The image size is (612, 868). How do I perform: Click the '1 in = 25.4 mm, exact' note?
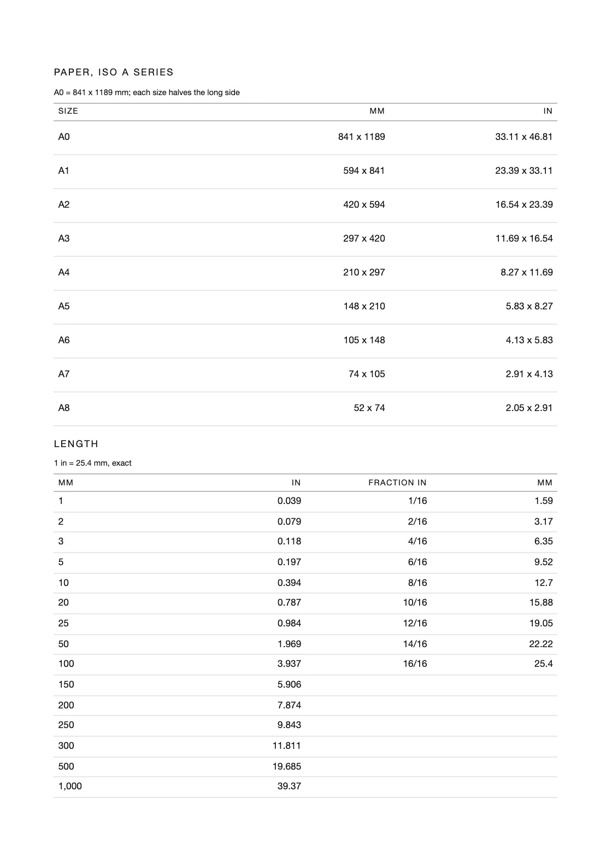click(x=92, y=463)
